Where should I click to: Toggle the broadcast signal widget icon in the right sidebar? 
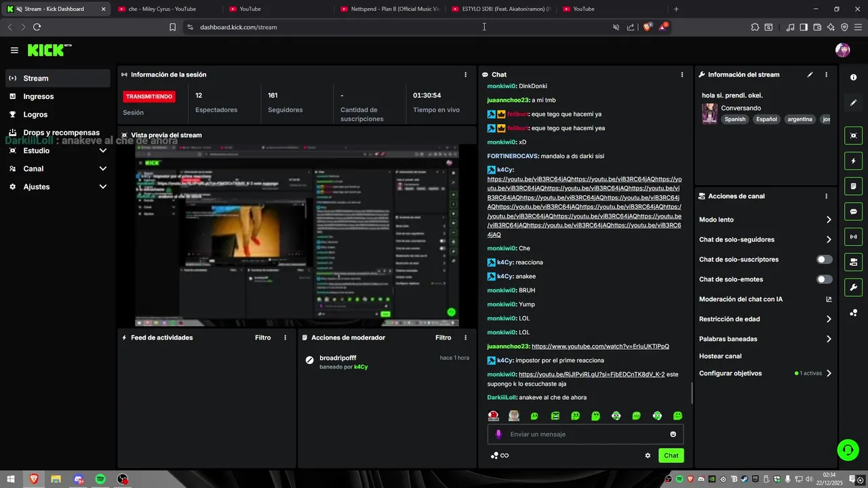tap(853, 237)
